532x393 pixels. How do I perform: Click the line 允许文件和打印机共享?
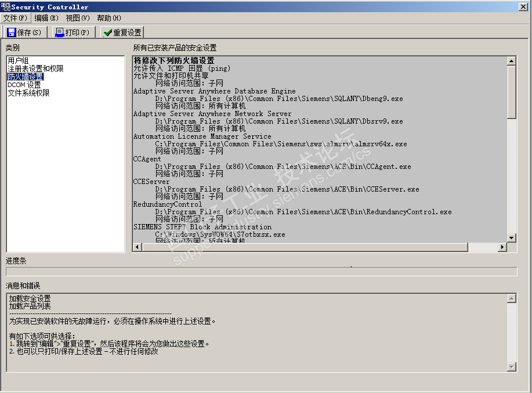tap(171, 75)
